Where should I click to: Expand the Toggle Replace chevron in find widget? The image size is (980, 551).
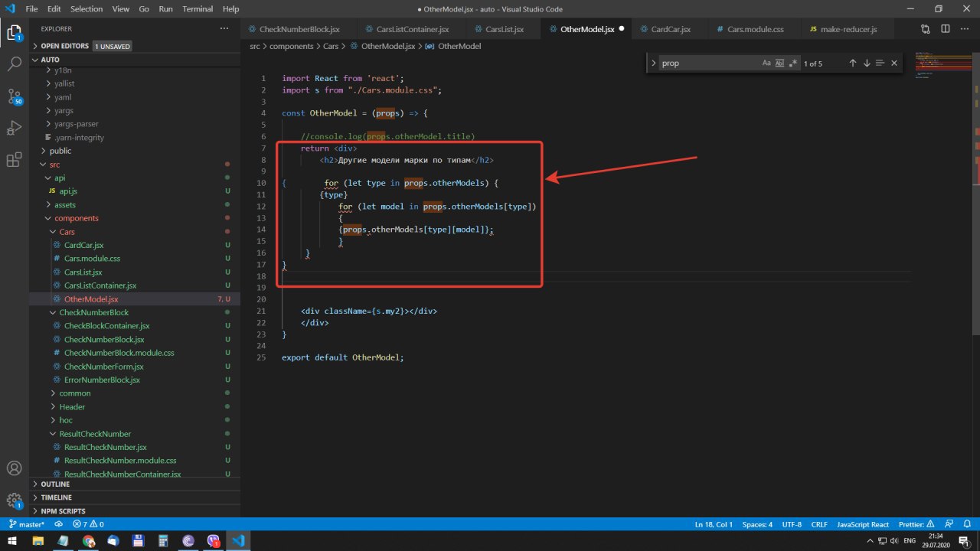tap(653, 64)
